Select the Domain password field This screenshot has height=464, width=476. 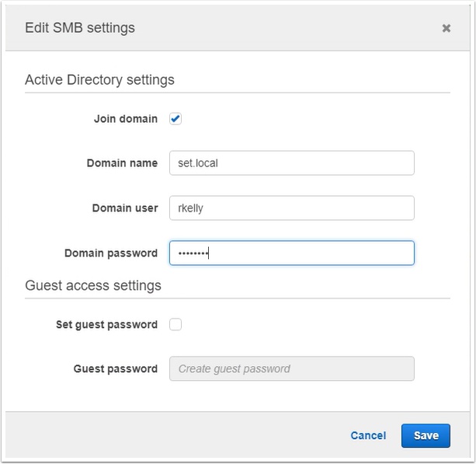click(x=292, y=253)
